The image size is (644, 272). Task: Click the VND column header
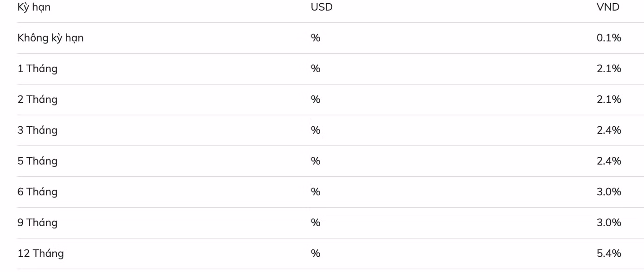[608, 7]
